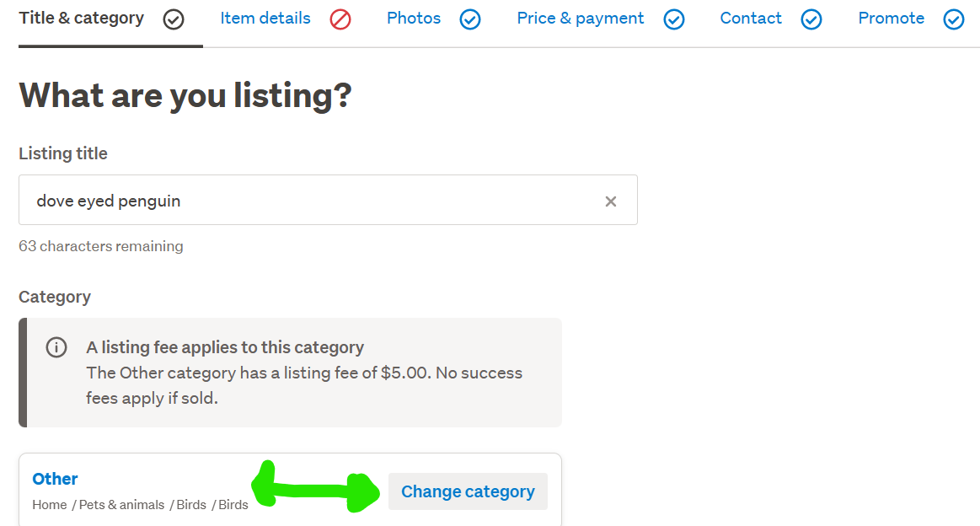The image size is (980, 526).
Task: Click the checkmark icon next to Contact
Action: tap(811, 19)
